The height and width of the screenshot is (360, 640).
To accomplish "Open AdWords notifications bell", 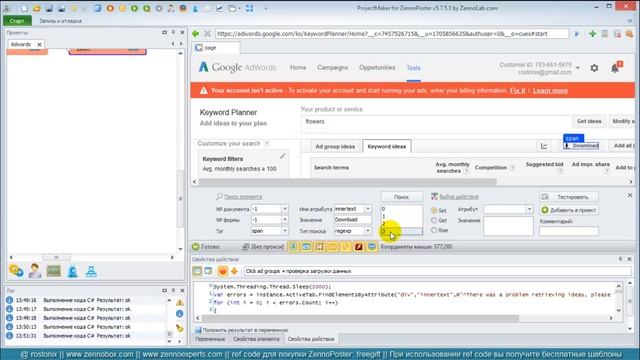I will (615, 68).
